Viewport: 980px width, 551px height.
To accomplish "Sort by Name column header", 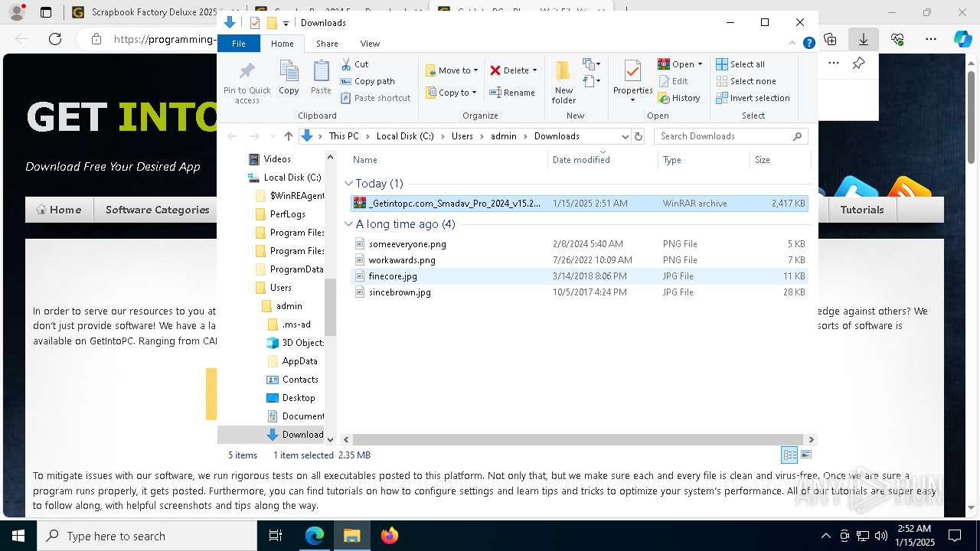I will [x=448, y=160].
